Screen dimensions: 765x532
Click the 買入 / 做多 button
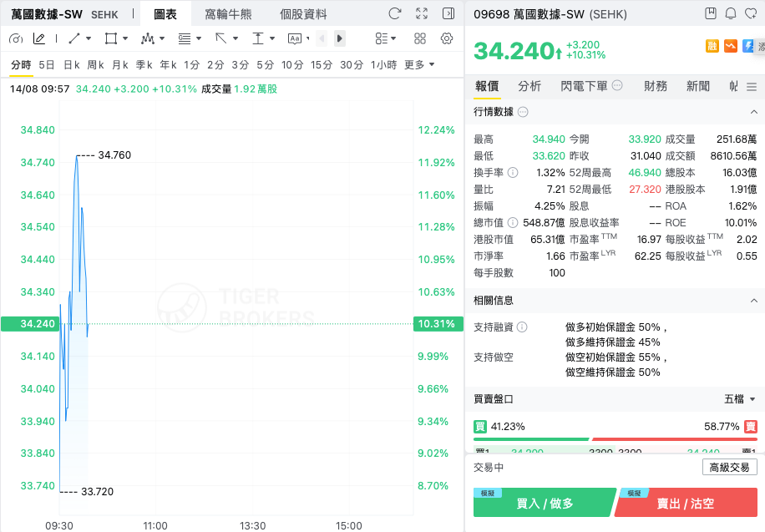(544, 502)
